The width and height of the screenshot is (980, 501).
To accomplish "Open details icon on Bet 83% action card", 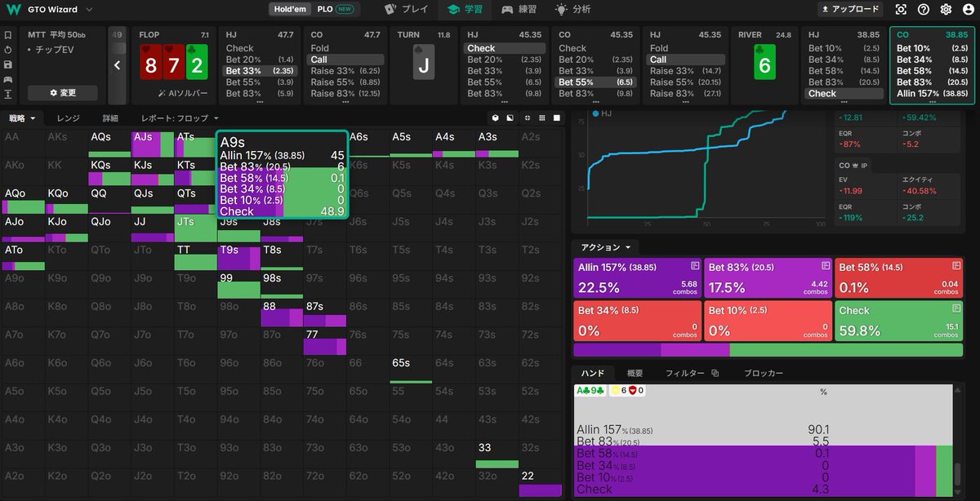I will (826, 266).
